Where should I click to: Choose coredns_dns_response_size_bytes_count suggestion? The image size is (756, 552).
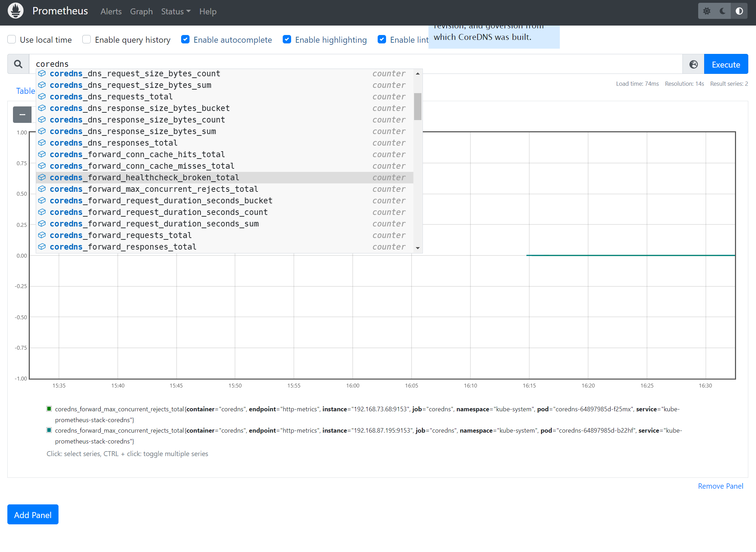(225, 120)
